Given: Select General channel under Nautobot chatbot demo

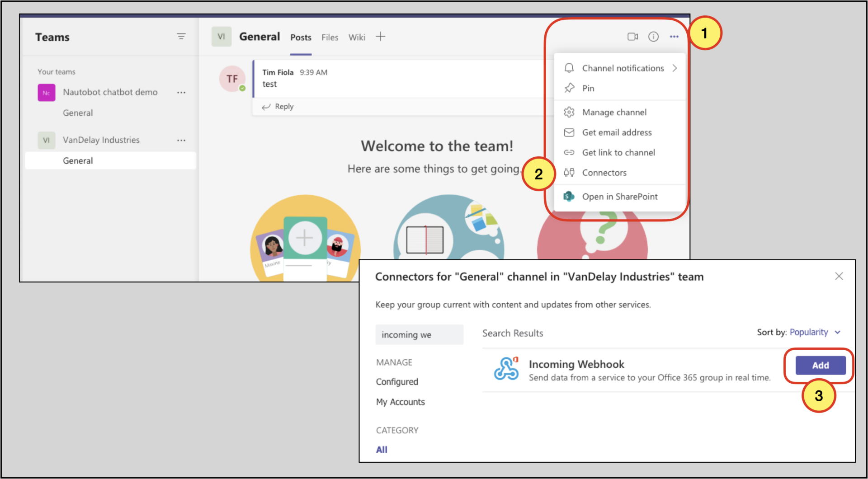Looking at the screenshot, I should tap(78, 113).
